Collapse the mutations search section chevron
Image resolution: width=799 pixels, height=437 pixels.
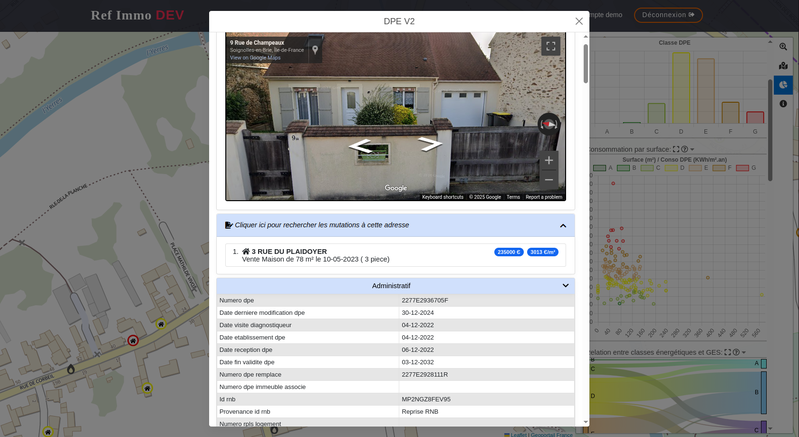coord(562,225)
